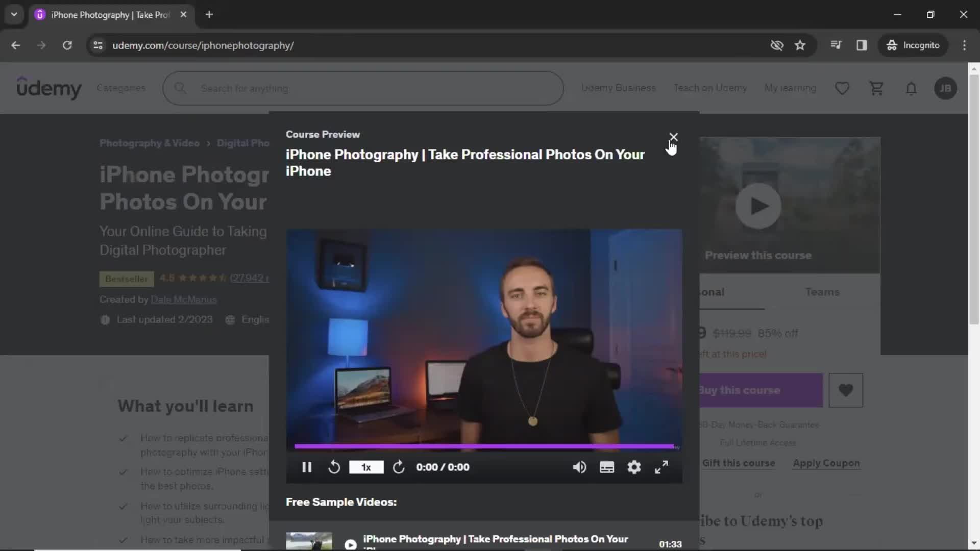Screen dimensions: 980x551
Task: Click the purple video progress bar
Action: (x=484, y=446)
